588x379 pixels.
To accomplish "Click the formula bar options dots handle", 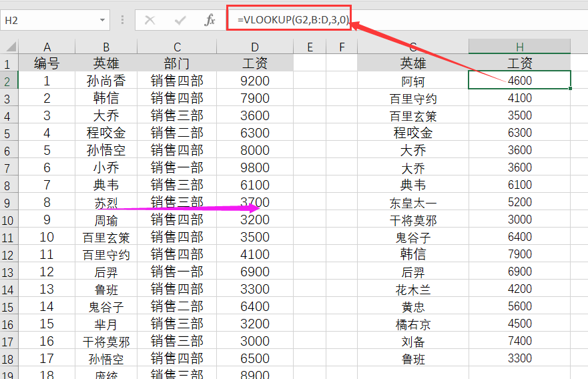I will click(122, 20).
